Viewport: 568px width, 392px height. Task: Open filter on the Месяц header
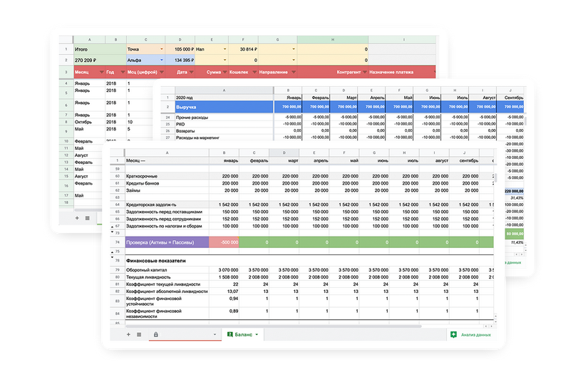pos(101,72)
